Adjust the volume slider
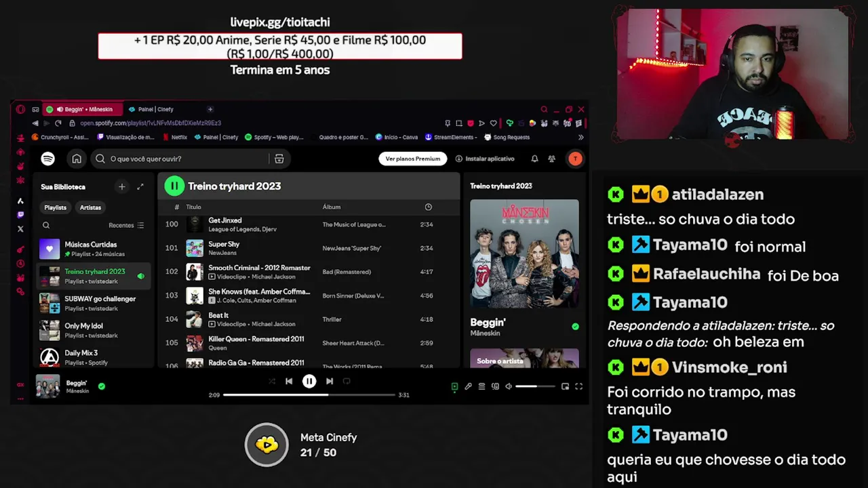Viewport: 868px width, 488px height. tap(536, 386)
